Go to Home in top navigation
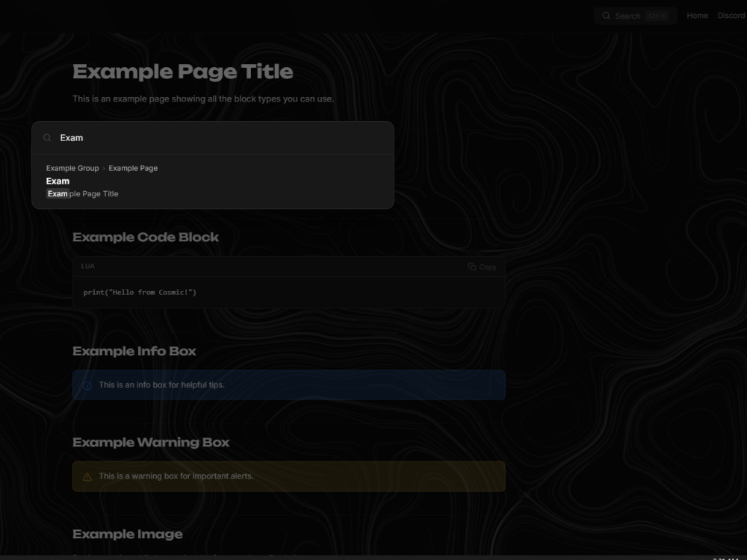 pos(697,16)
